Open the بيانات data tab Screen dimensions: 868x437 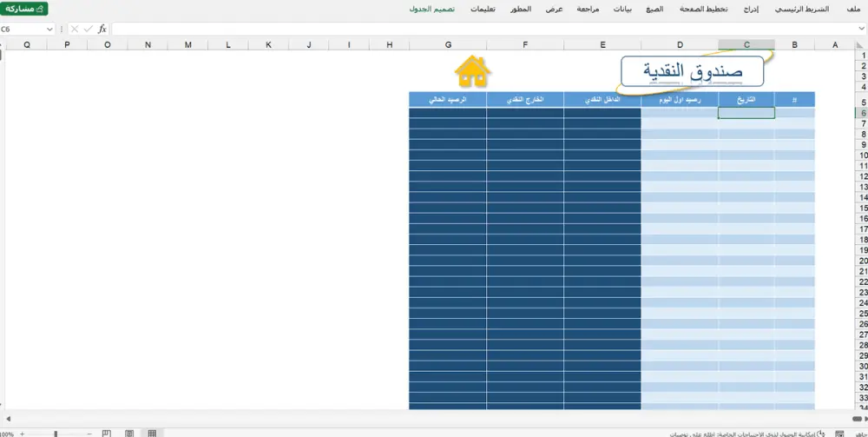pos(622,10)
